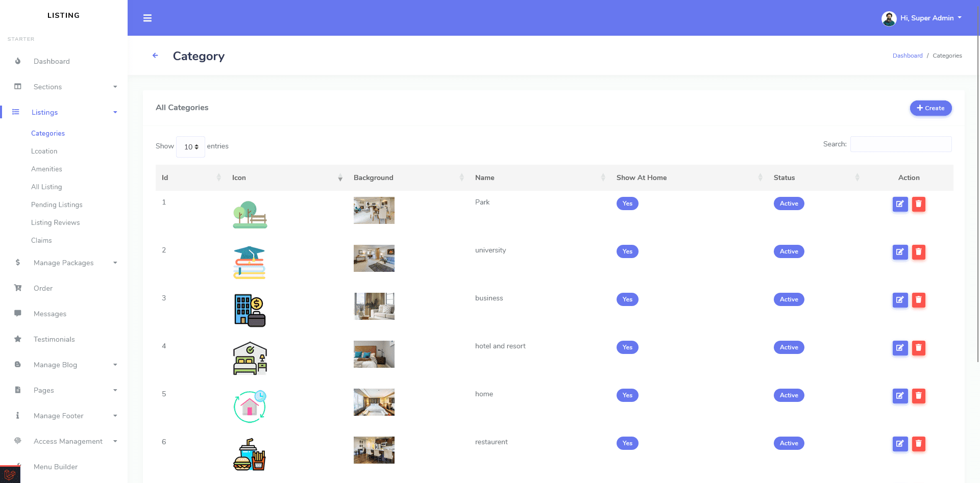Click the Create button
This screenshot has width=980, height=483.
tap(930, 108)
